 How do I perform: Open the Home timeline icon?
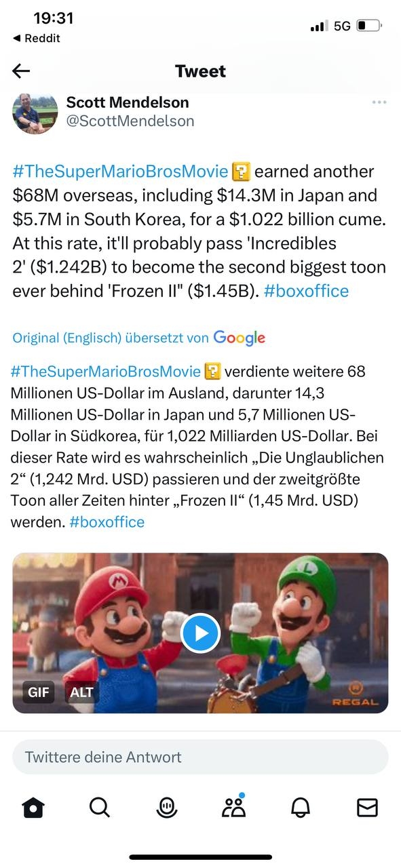pos(33,807)
